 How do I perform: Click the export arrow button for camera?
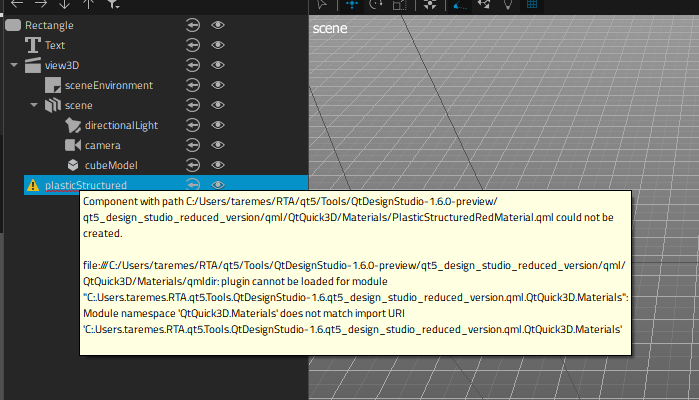tap(194, 145)
